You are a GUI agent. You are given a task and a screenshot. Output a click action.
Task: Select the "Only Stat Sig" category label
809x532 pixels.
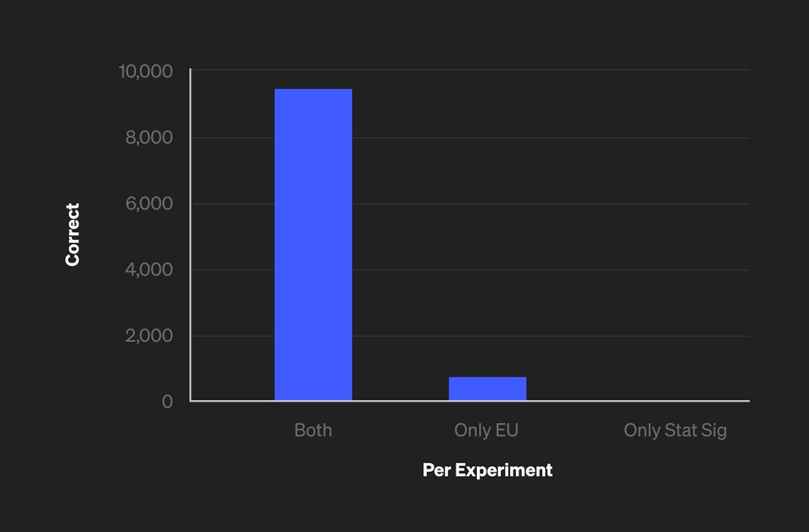(x=675, y=430)
